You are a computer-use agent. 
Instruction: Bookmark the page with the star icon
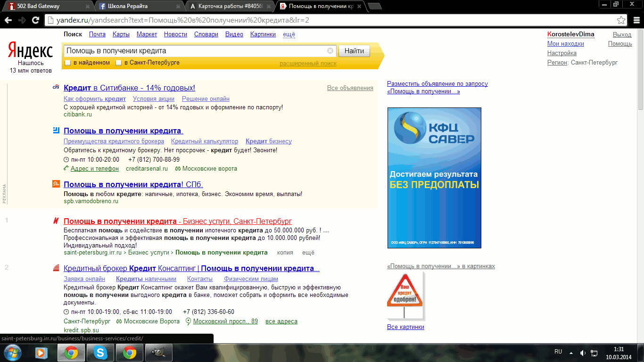pos(621,20)
